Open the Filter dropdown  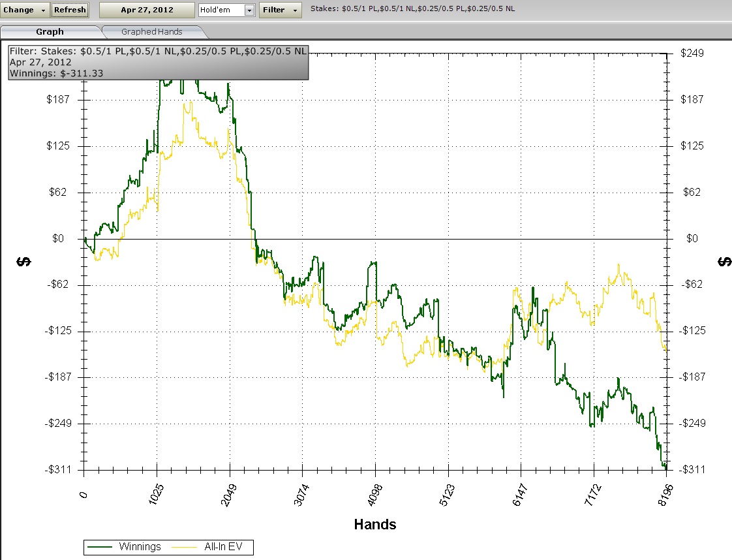tap(280, 10)
